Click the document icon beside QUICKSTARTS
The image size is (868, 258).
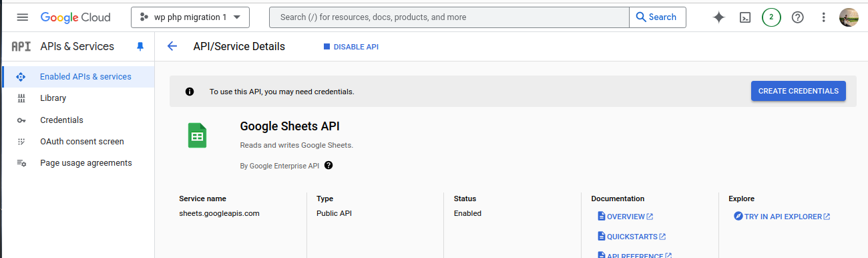tap(601, 237)
